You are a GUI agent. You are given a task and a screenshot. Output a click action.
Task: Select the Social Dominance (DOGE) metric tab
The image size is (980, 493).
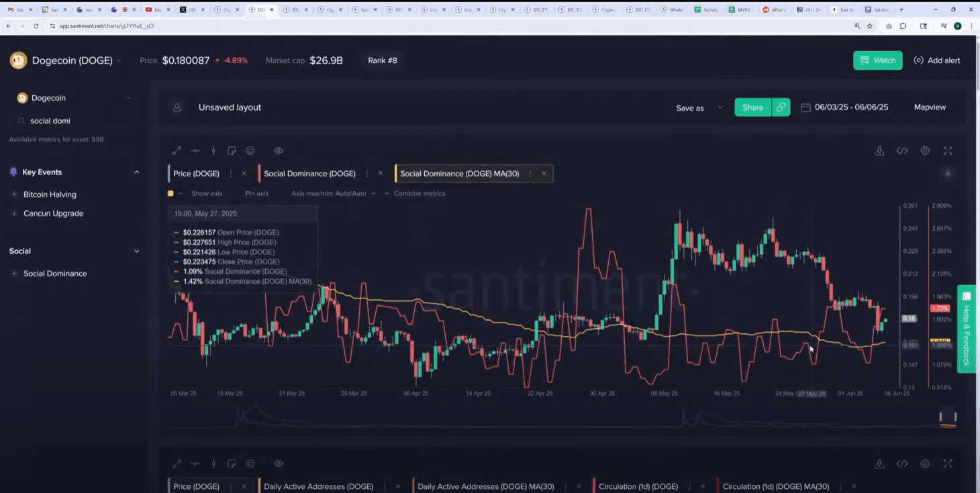309,173
